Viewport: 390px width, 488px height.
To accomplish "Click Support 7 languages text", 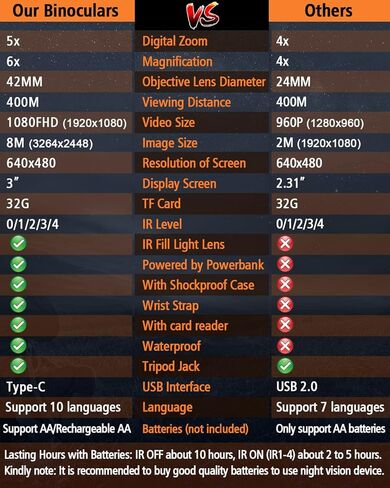I will tap(330, 408).
